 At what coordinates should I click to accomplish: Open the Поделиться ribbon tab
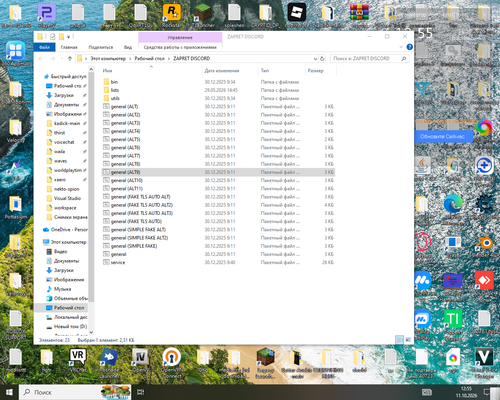coord(101,47)
